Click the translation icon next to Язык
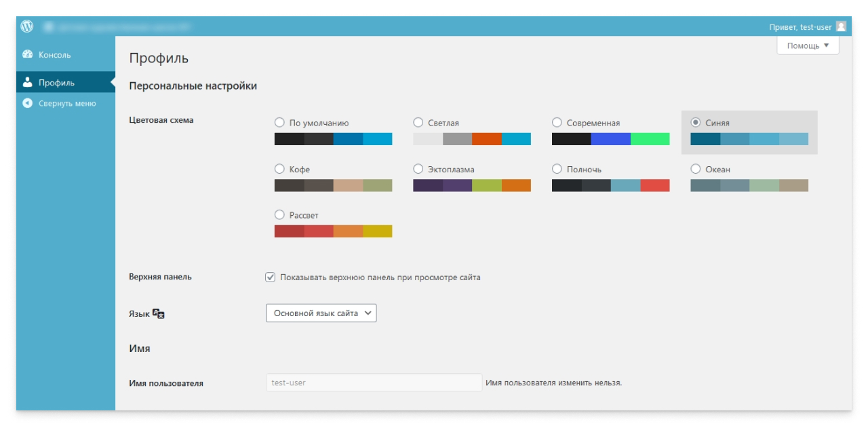 click(x=159, y=313)
